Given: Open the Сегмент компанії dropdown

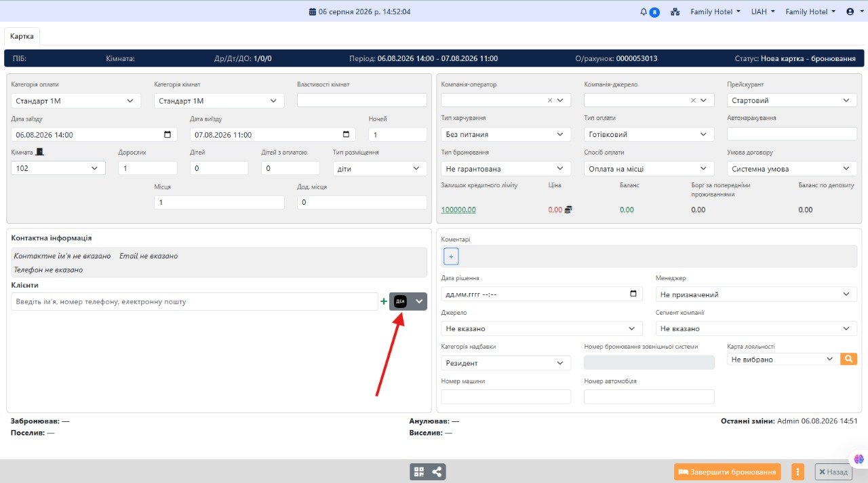Looking at the screenshot, I should click(756, 328).
